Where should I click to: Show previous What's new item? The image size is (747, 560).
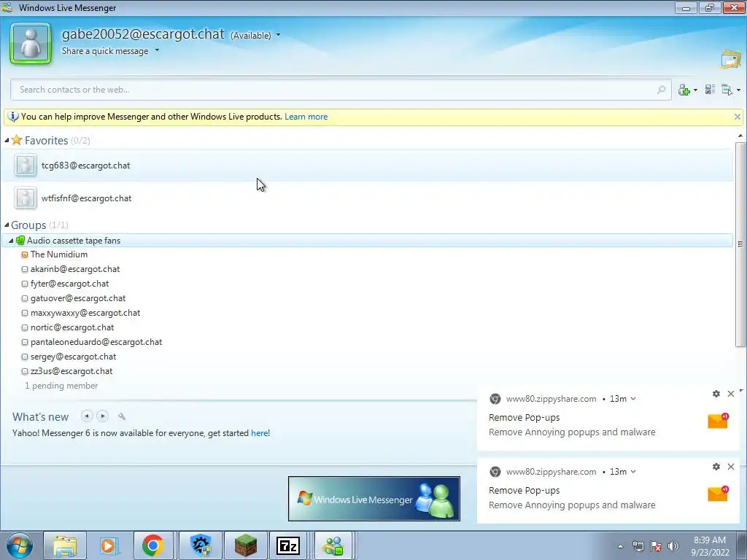[87, 416]
